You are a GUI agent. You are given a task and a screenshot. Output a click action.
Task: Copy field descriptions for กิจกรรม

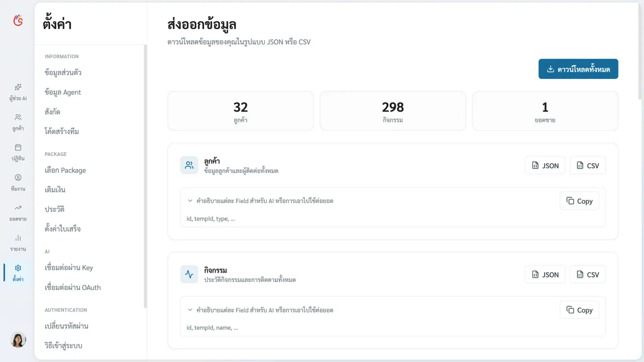(x=580, y=310)
